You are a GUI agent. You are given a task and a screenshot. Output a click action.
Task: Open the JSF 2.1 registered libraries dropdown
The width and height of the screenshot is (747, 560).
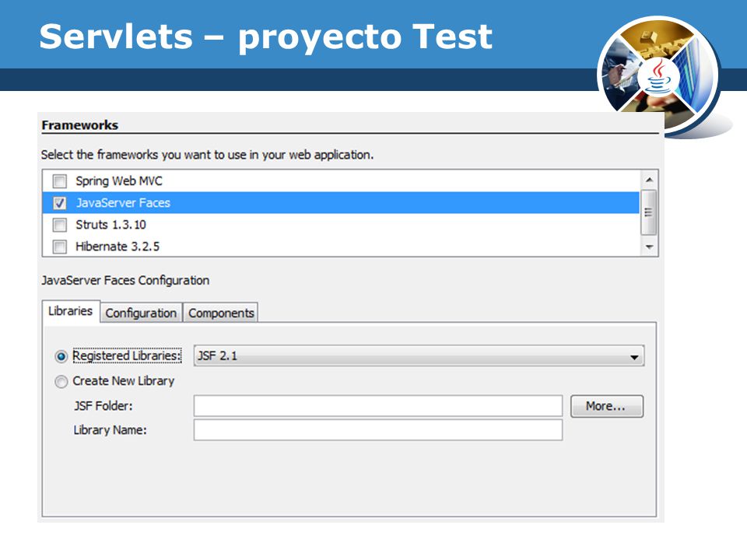(419, 355)
